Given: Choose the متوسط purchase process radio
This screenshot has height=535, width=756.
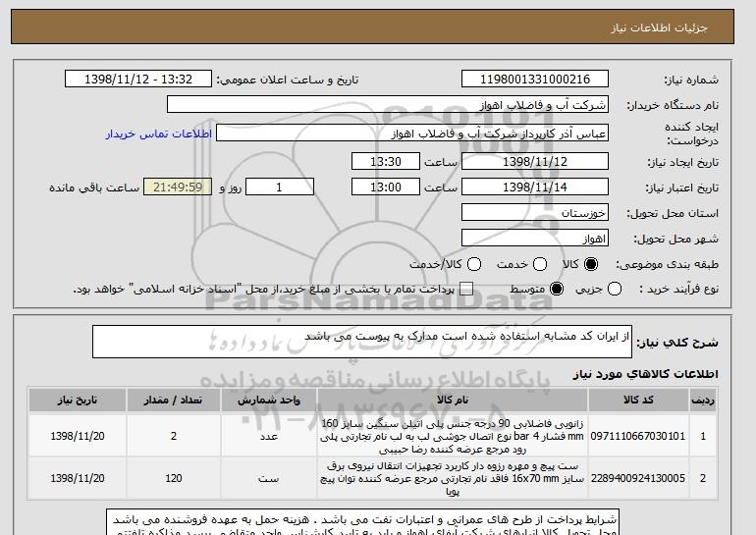Looking at the screenshot, I should (x=557, y=290).
